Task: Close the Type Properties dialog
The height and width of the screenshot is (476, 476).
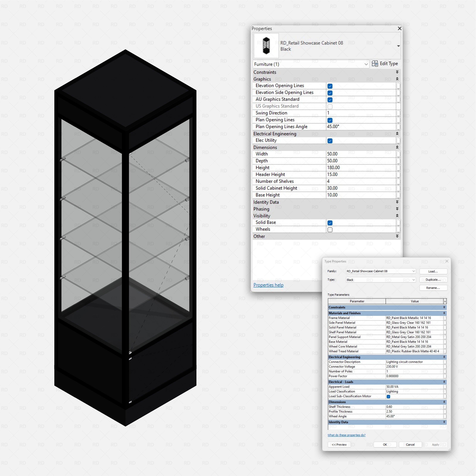Action: pyautogui.click(x=447, y=261)
